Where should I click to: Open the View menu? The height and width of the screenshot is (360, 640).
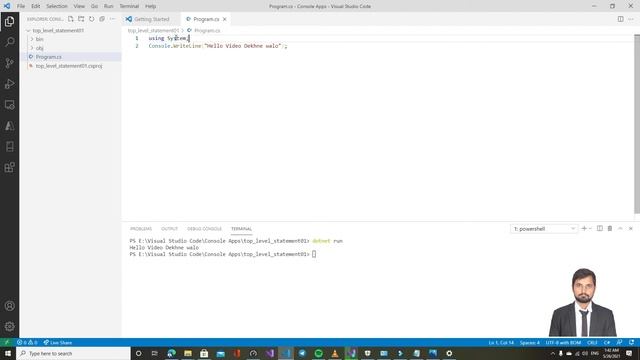[x=79, y=6]
